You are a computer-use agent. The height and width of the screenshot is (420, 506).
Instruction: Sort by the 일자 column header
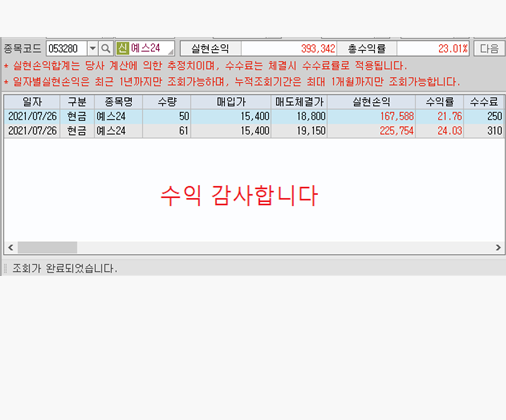point(32,102)
